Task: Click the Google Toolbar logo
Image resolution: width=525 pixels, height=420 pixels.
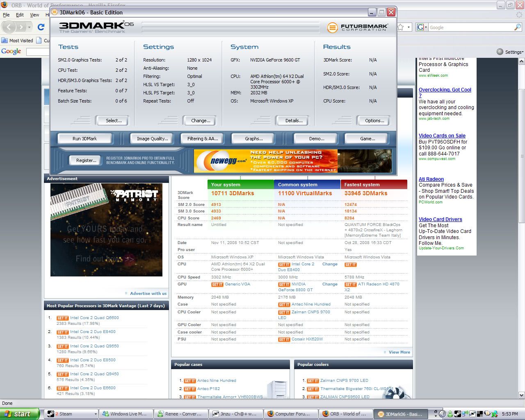Action: coord(11,51)
